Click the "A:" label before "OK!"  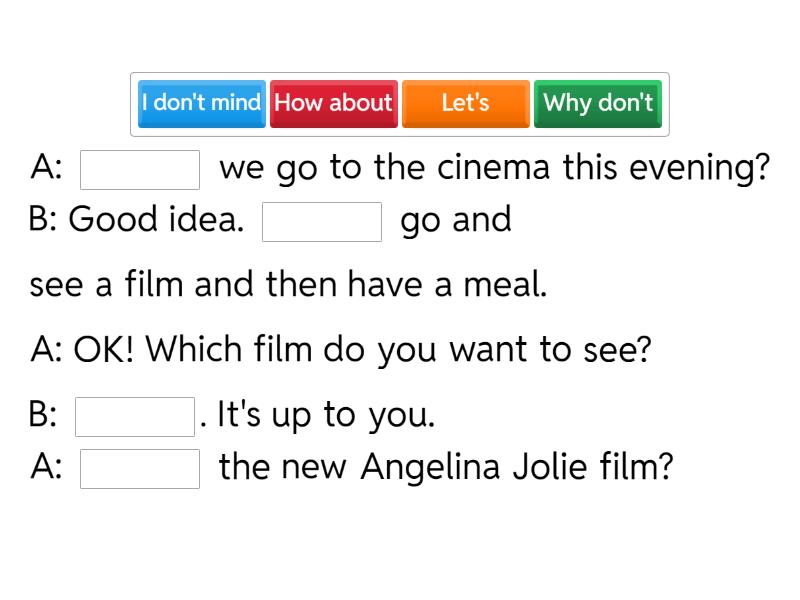(x=46, y=350)
